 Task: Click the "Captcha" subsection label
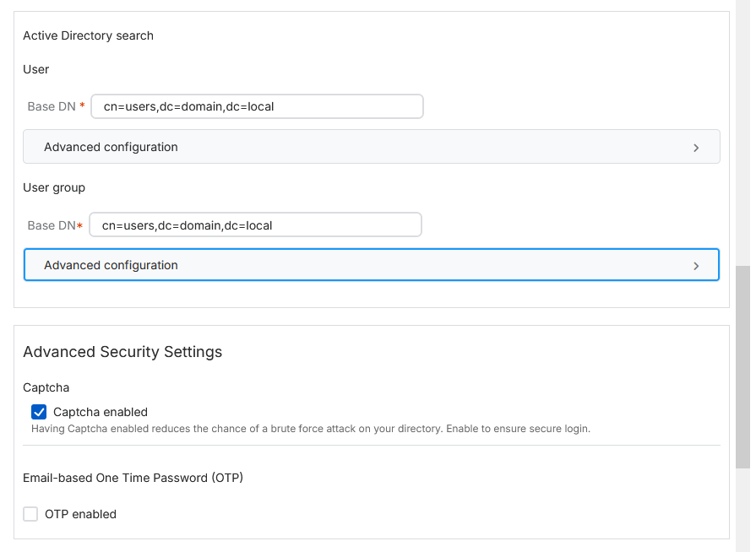point(46,387)
